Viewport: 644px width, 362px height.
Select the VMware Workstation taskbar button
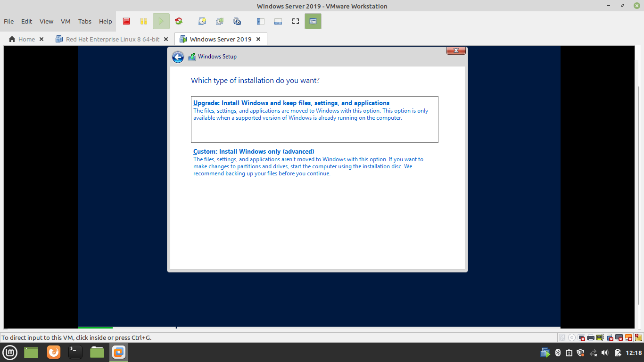coord(119,352)
